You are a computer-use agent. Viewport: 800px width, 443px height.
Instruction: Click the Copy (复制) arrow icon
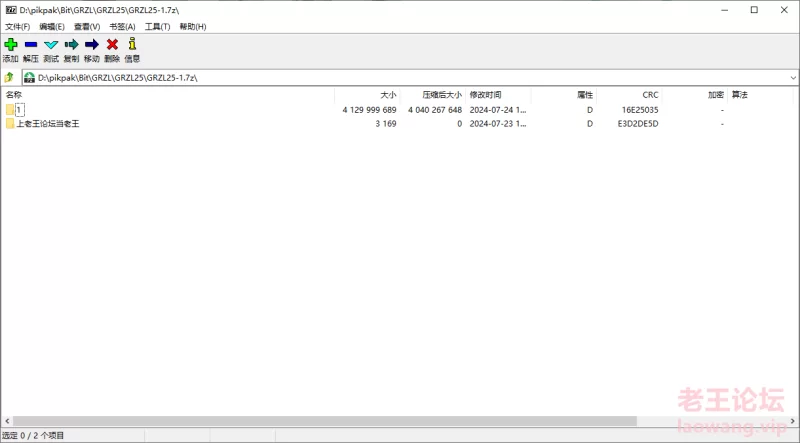click(71, 44)
